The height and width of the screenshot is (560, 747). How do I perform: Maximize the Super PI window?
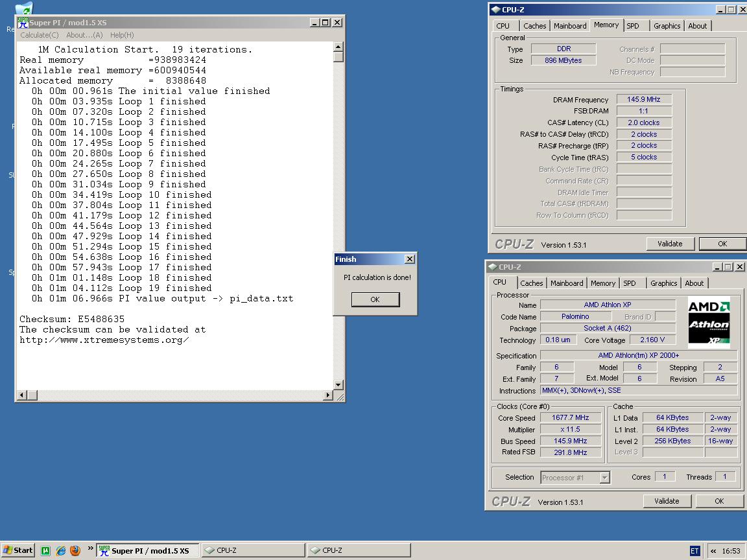326,23
